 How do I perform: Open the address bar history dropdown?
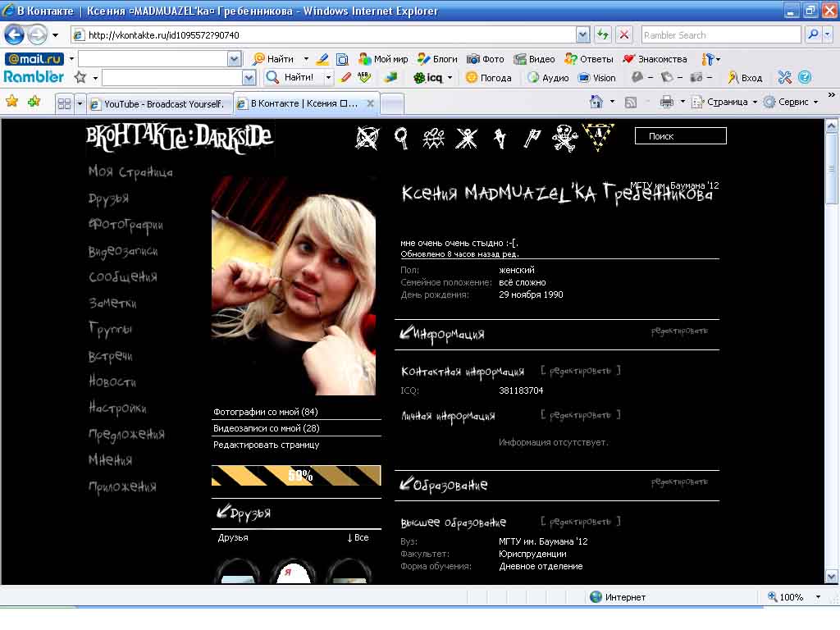(x=582, y=34)
